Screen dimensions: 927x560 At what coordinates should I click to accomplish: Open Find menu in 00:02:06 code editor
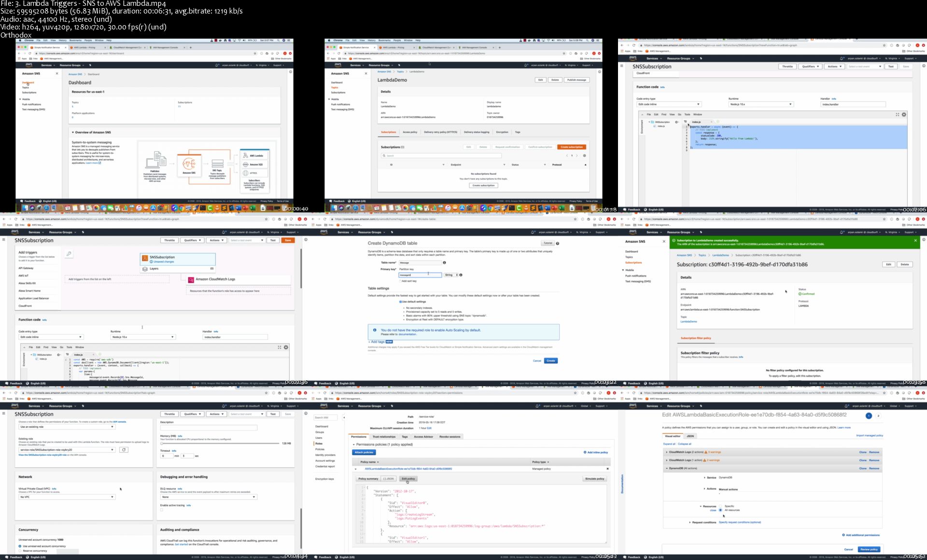click(x=664, y=114)
